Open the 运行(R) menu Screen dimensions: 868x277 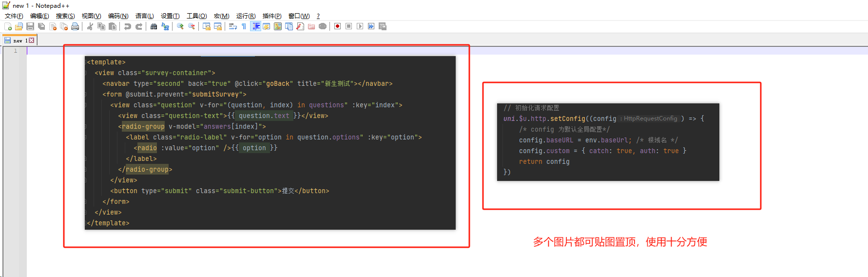tap(246, 16)
